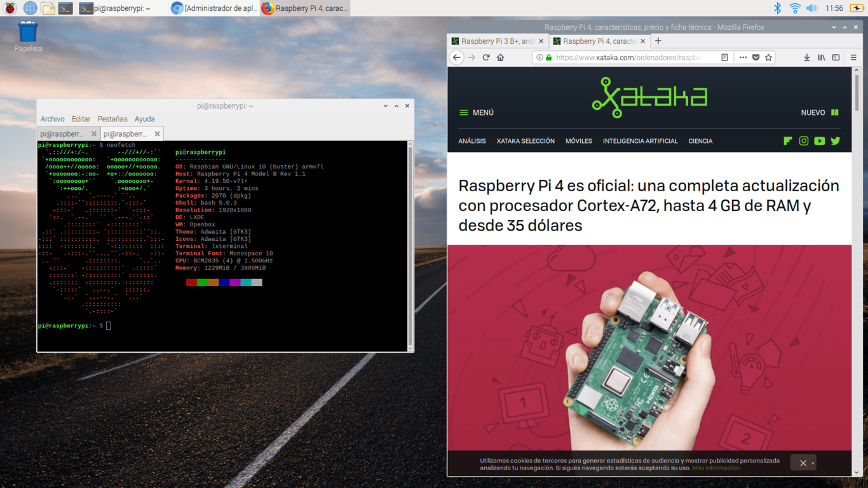The width and height of the screenshot is (868, 488).
Task: Open the Editar menu in the terminal
Action: (x=81, y=119)
